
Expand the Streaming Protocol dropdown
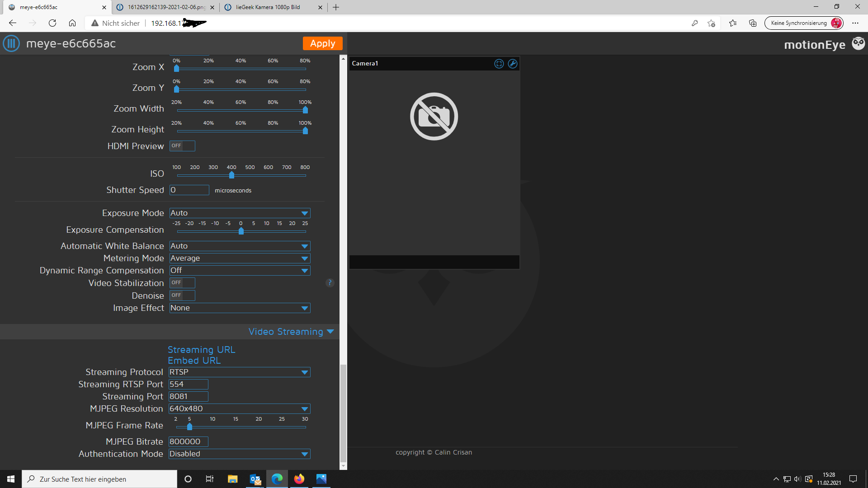(239, 372)
